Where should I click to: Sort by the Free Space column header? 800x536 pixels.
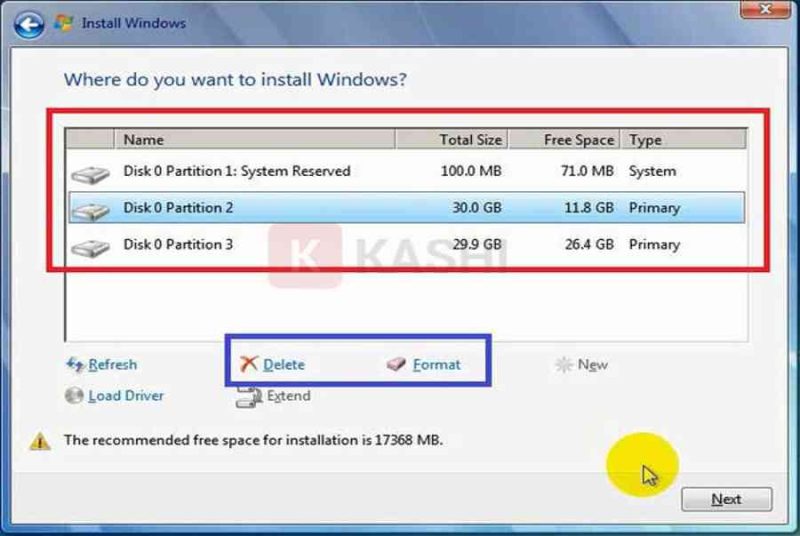pos(564,139)
